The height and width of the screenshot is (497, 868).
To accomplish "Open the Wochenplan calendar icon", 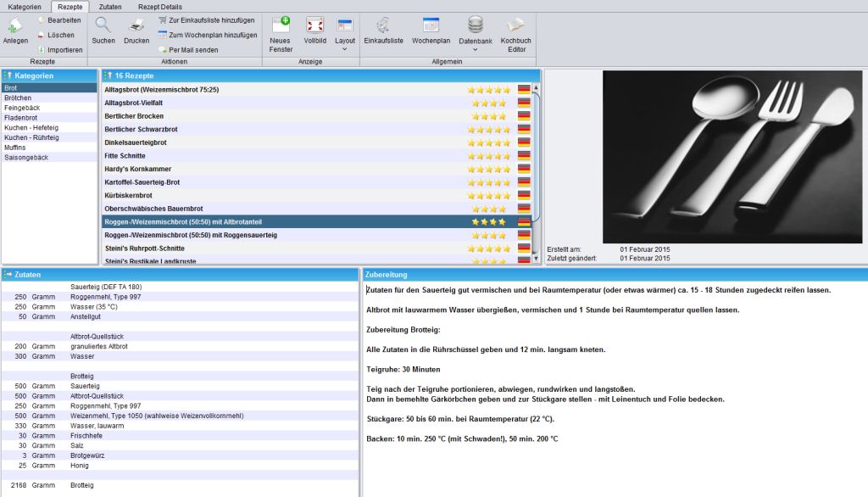I will [x=431, y=25].
